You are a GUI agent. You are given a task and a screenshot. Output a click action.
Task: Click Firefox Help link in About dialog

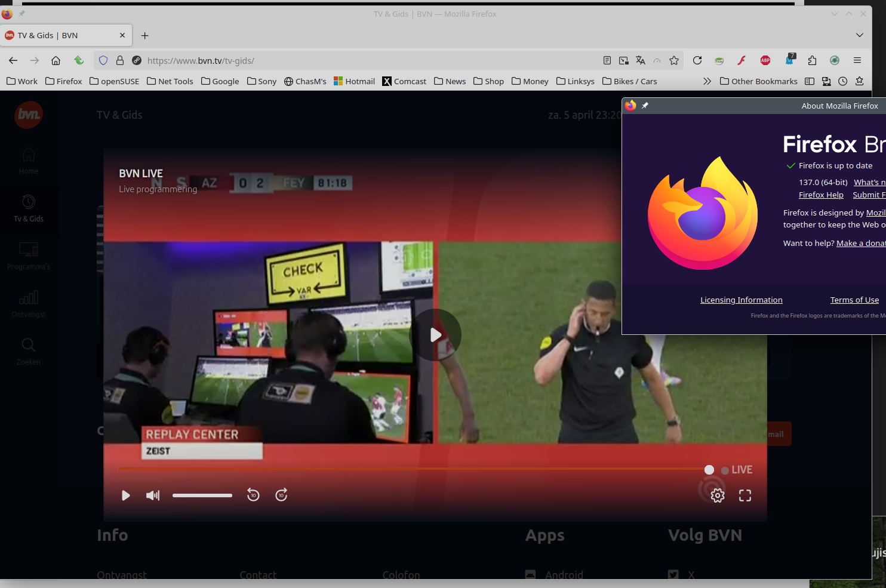coord(821,195)
